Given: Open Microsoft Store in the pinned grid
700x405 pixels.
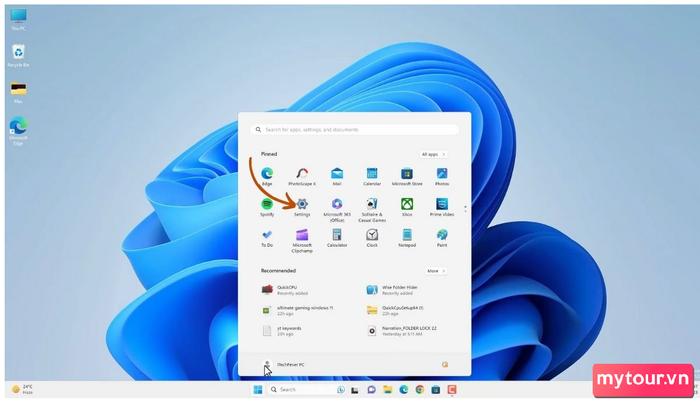Looking at the screenshot, I should [x=407, y=176].
